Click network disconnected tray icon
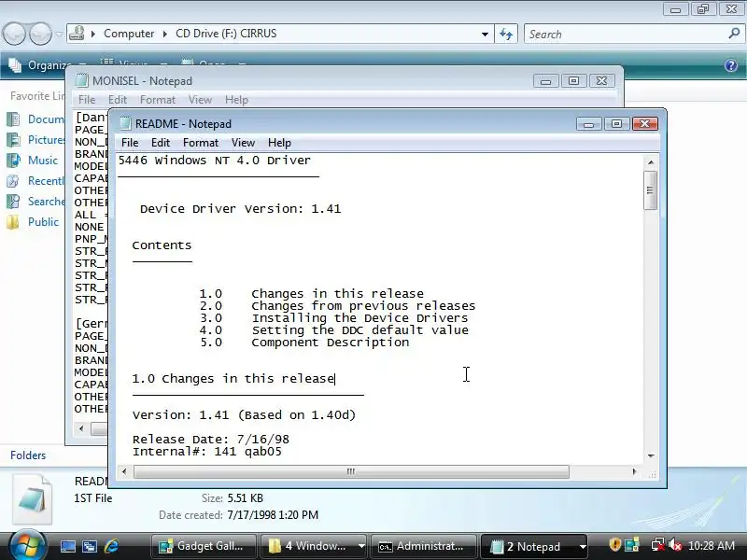Viewport: 747px width, 560px height. (x=658, y=545)
